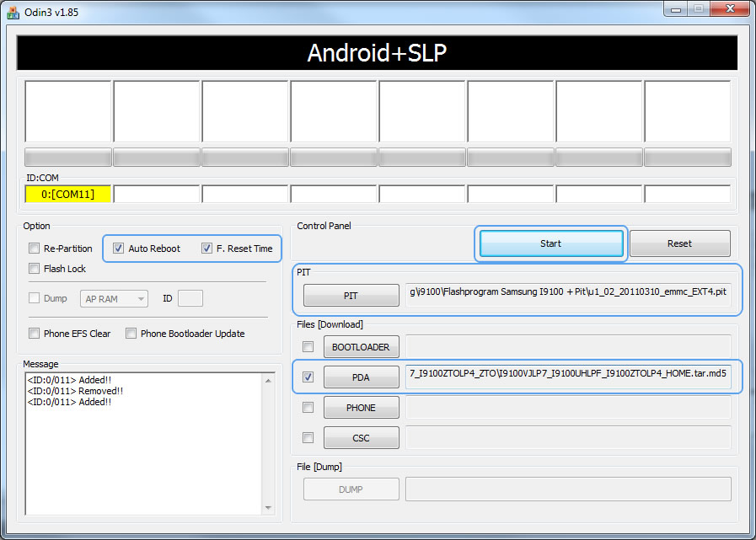Enable the Re-Partition checkbox

[x=34, y=249]
